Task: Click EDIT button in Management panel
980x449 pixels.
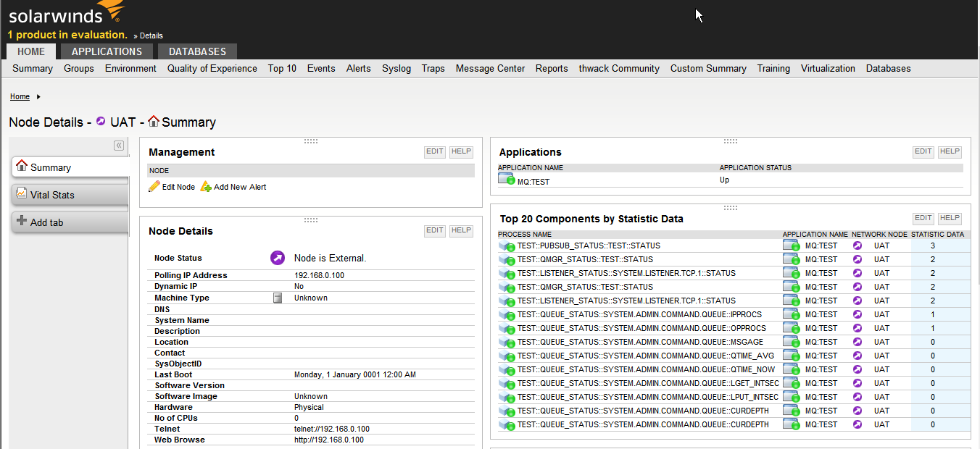Action: pos(434,151)
